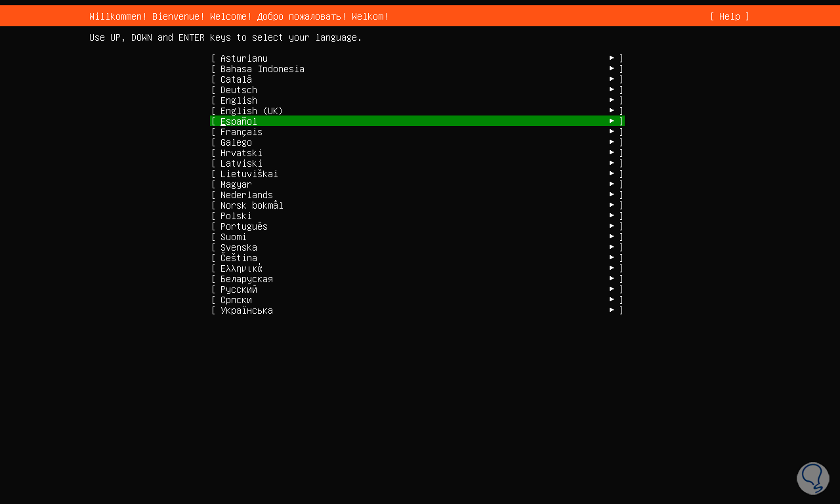Pick Hrvatski language entry
Screen dimensions: 840x504
click(x=417, y=153)
